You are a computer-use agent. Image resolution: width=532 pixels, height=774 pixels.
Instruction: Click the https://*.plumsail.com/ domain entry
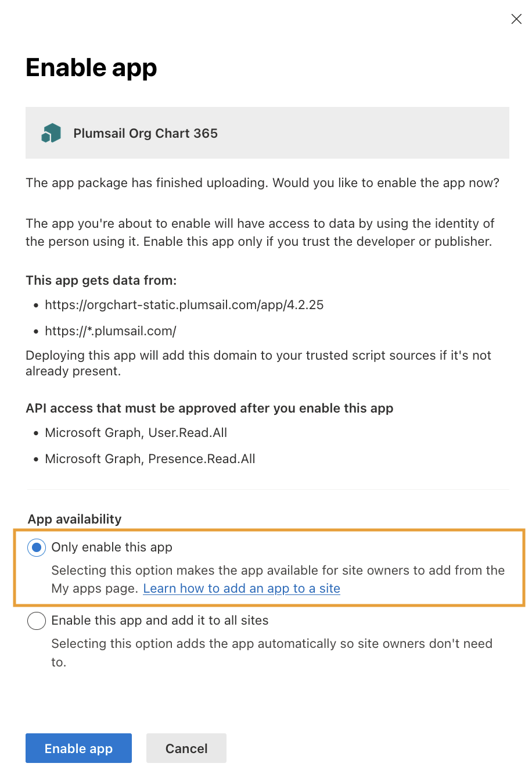click(110, 331)
